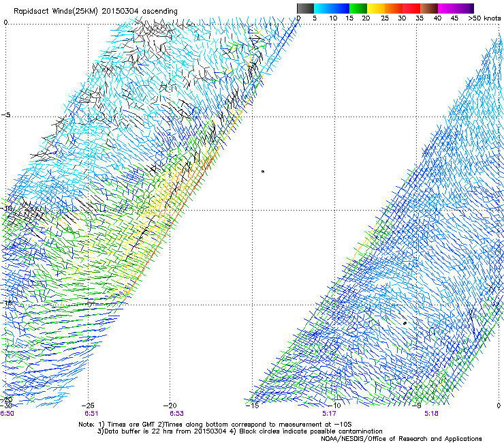The height and width of the screenshot is (443, 504).
Task: Click the yellow 20–25 knots legend swatch
Action: click(376, 8)
